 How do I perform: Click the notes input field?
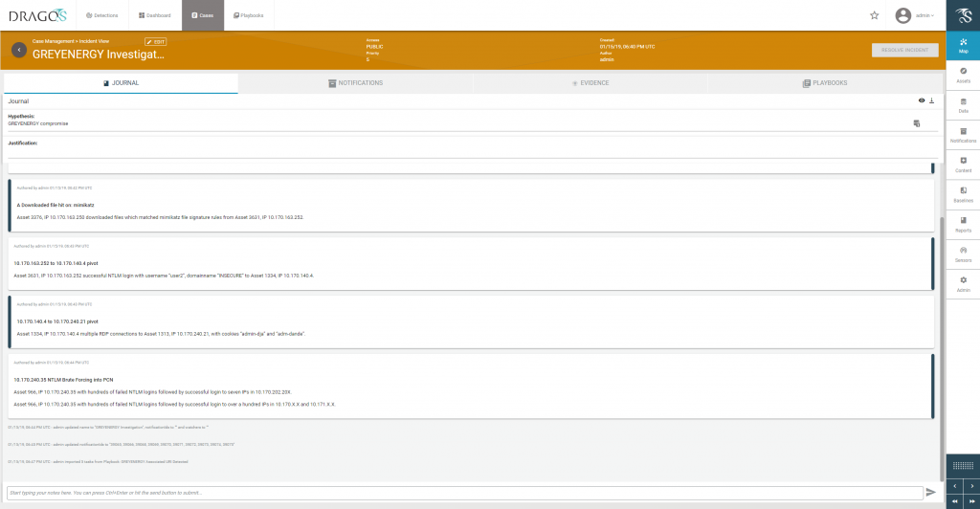point(465,493)
